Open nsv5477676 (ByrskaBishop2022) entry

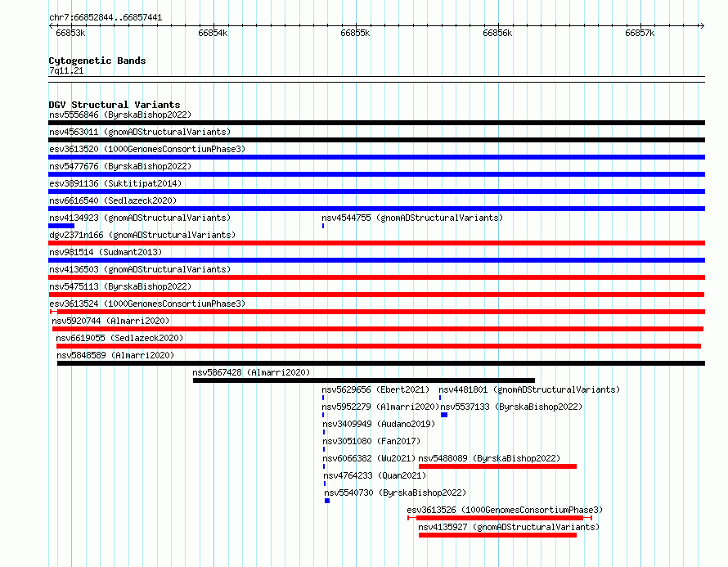[x=120, y=166]
